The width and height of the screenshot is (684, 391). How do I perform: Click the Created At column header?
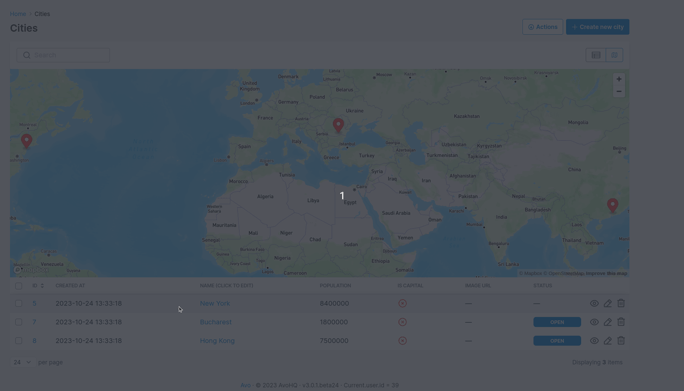70,286
